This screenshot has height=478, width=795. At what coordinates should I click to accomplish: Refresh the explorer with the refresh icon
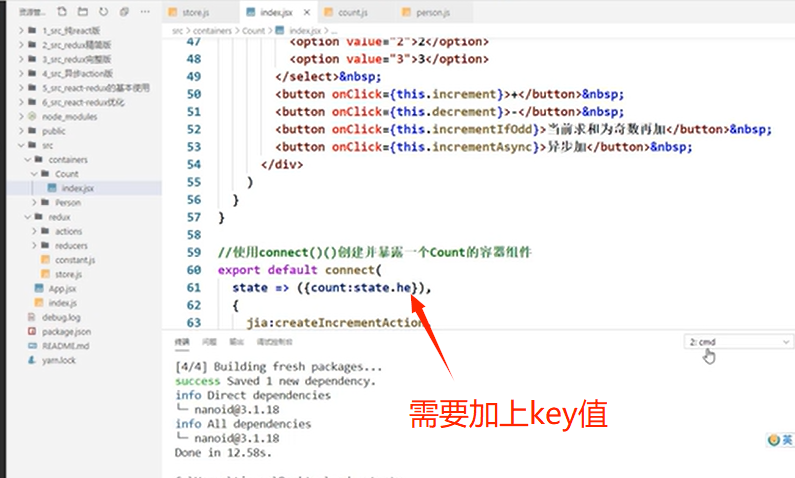click(x=103, y=11)
